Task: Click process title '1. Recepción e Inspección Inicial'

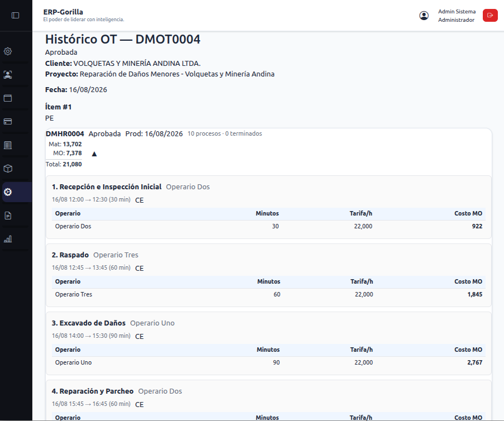Action: point(107,187)
